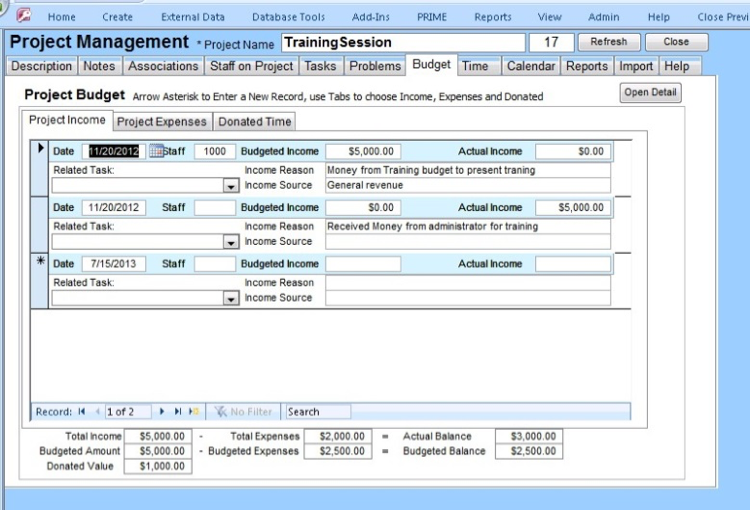Click the Open Detail button
The height and width of the screenshot is (510, 750).
(650, 93)
